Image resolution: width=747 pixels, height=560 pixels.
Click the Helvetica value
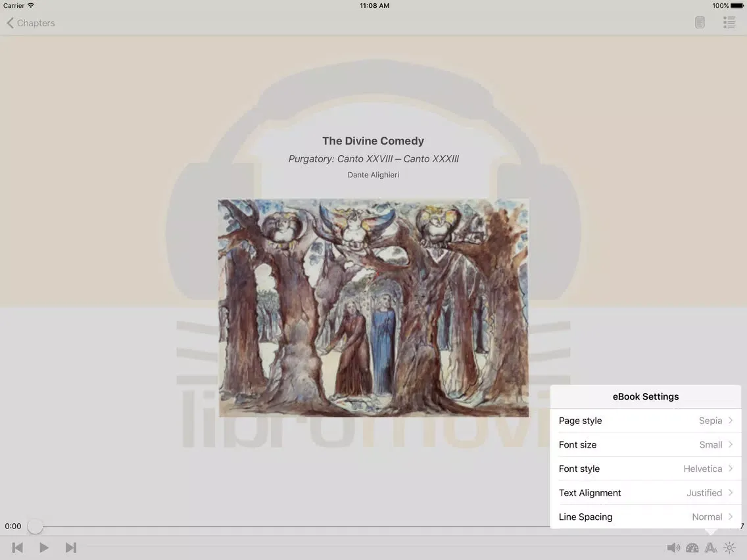[x=703, y=469]
